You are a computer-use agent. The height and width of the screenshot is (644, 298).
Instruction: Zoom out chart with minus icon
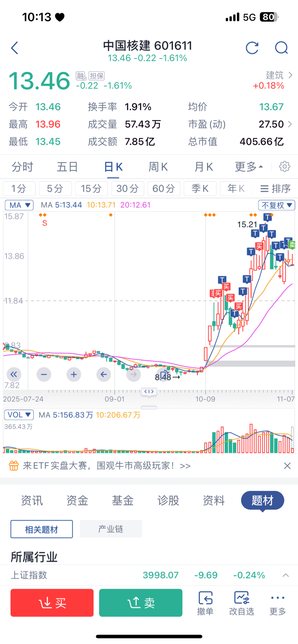point(44,374)
